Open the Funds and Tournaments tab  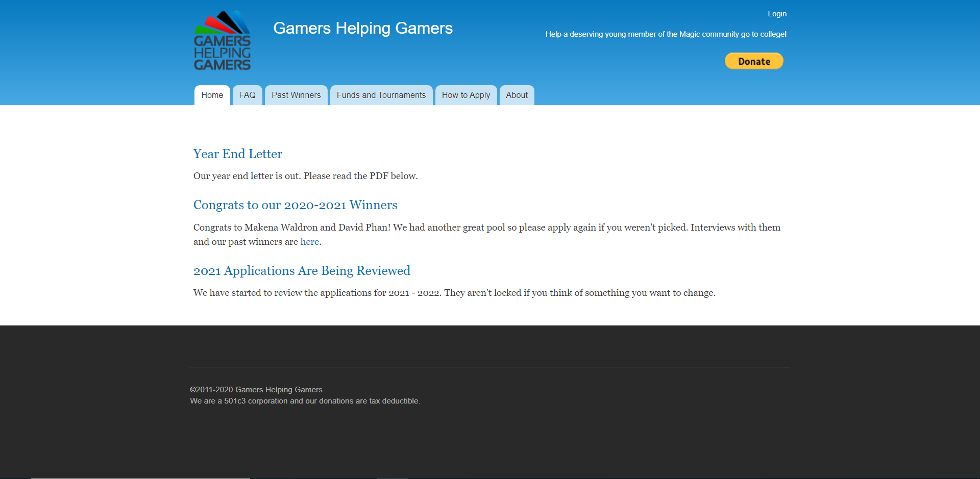tap(381, 95)
